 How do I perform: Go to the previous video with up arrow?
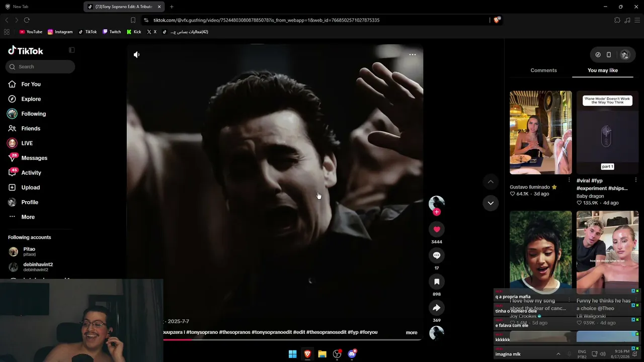pos(491,182)
